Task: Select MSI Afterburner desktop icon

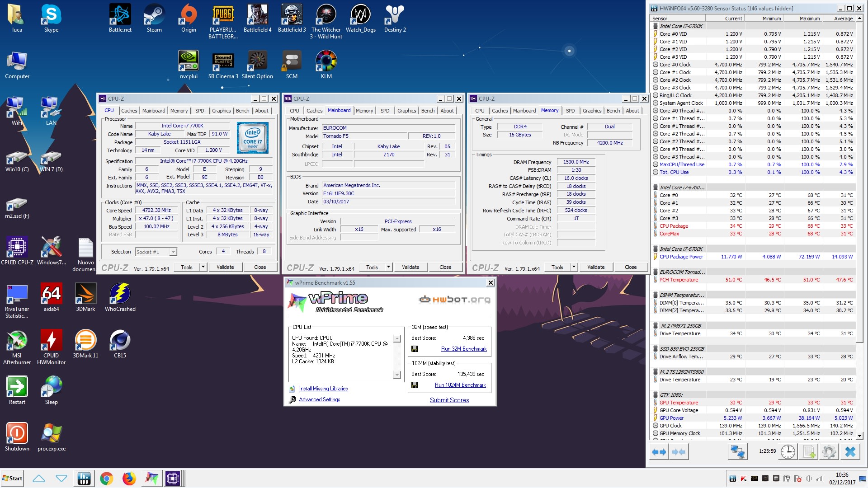Action: pos(17,347)
